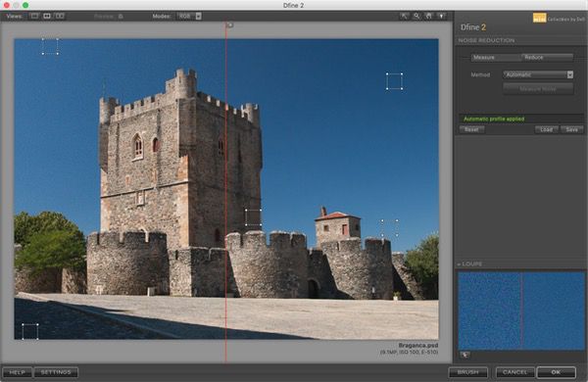Switch to single image view

(x=34, y=16)
